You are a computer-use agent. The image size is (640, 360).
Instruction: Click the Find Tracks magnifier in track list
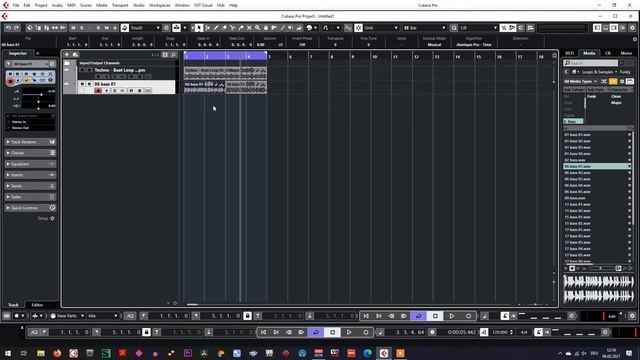[x=173, y=55]
